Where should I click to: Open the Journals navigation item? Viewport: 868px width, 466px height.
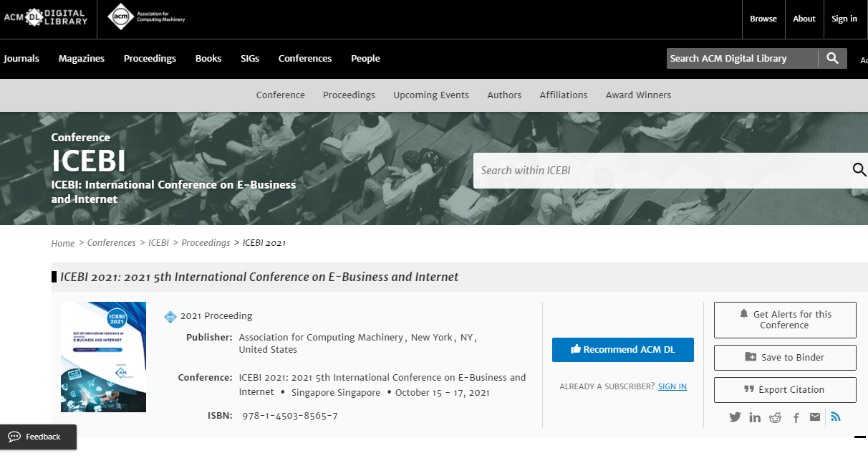tap(21, 59)
